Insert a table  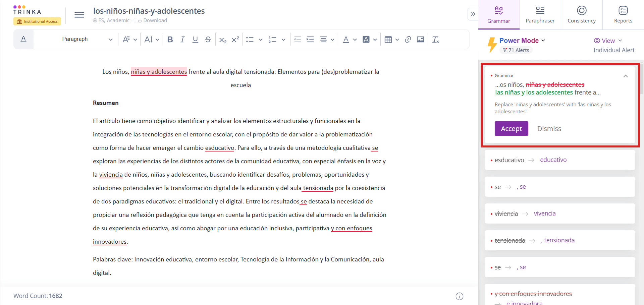click(x=388, y=40)
